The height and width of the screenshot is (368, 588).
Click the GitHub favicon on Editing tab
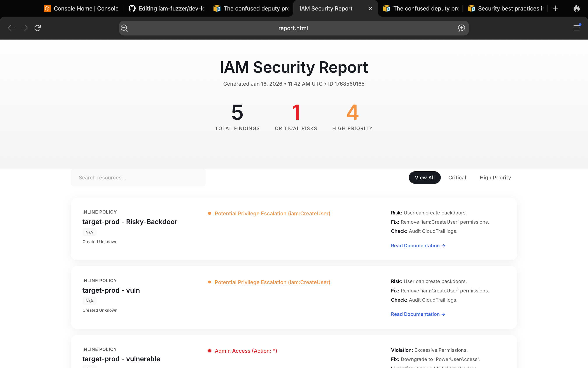(132, 9)
